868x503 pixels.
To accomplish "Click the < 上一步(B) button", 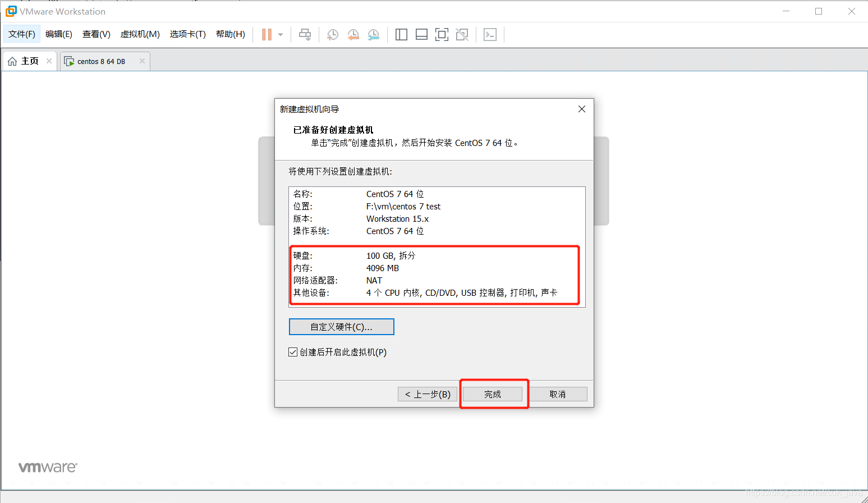I will (x=427, y=394).
